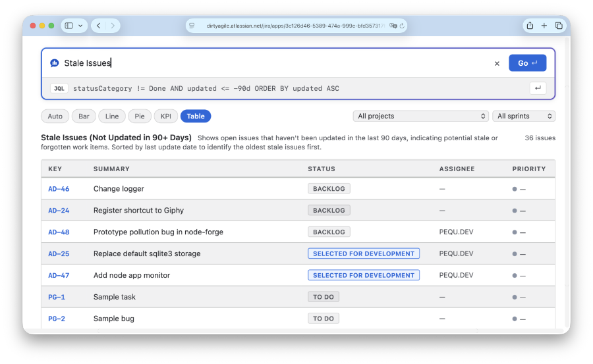The image size is (593, 364).
Task: Open the Share icon in Safari toolbar
Action: (x=530, y=25)
